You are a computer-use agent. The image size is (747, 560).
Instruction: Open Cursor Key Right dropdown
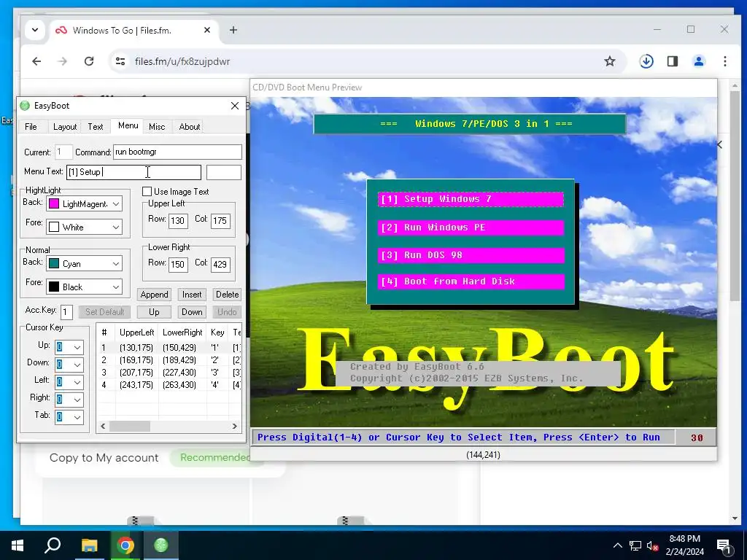77,400
